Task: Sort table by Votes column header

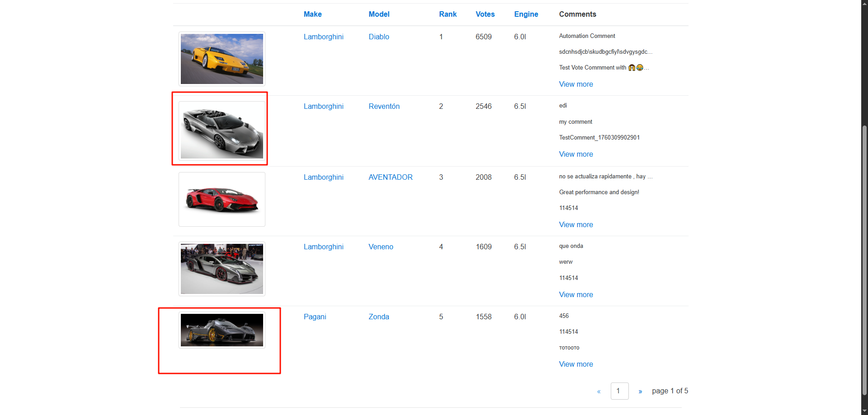Action: tap(485, 14)
